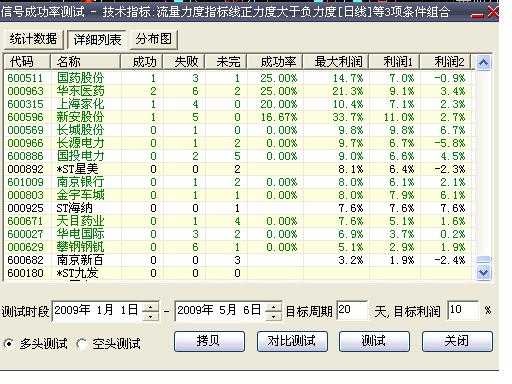
Task: Decrease the end date with the down spinner
Action: click(273, 316)
